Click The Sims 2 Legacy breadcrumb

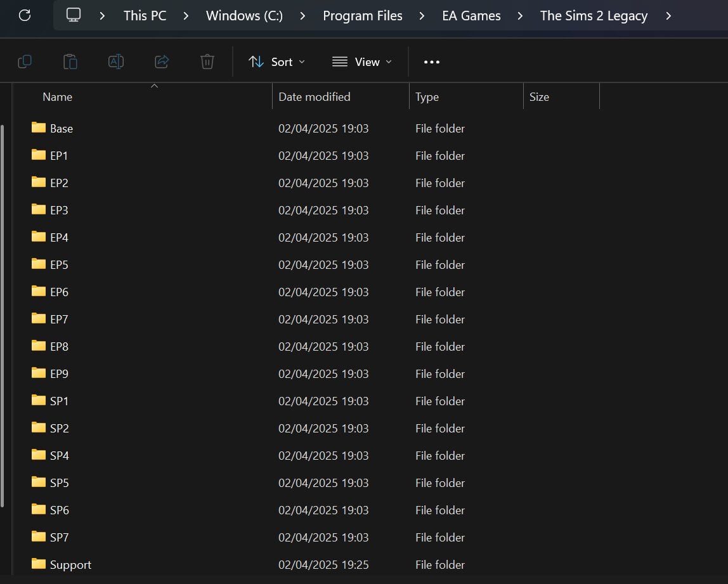click(x=594, y=16)
